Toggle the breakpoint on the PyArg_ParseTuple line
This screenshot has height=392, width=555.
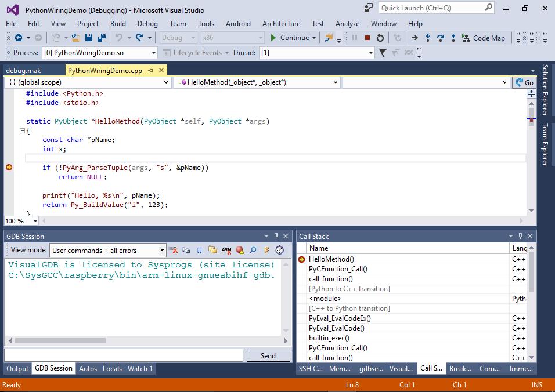click(9, 168)
